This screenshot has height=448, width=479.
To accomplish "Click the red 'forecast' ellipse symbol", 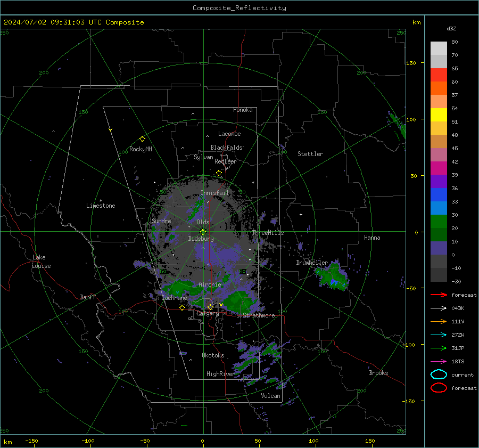I will 439,388.
